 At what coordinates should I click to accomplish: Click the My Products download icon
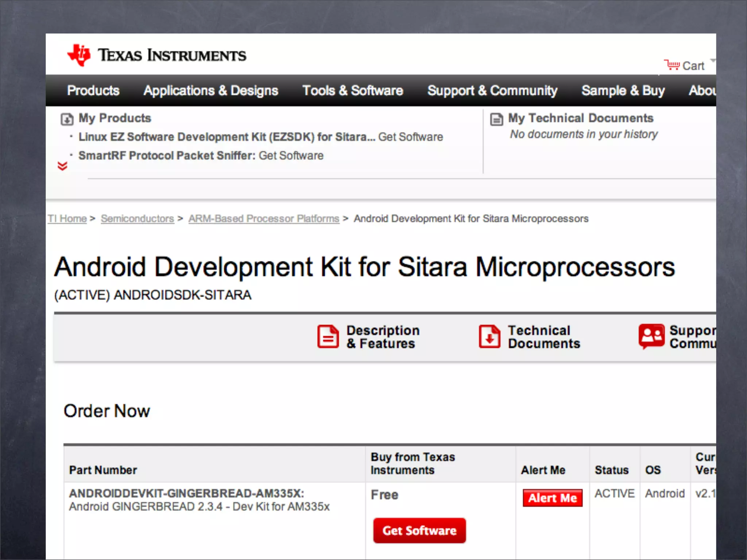67,119
